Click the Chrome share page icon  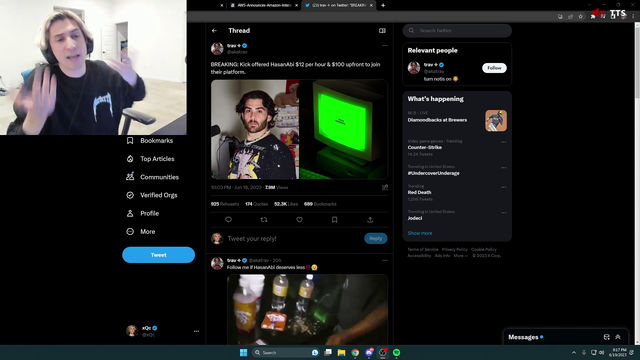[x=570, y=16]
